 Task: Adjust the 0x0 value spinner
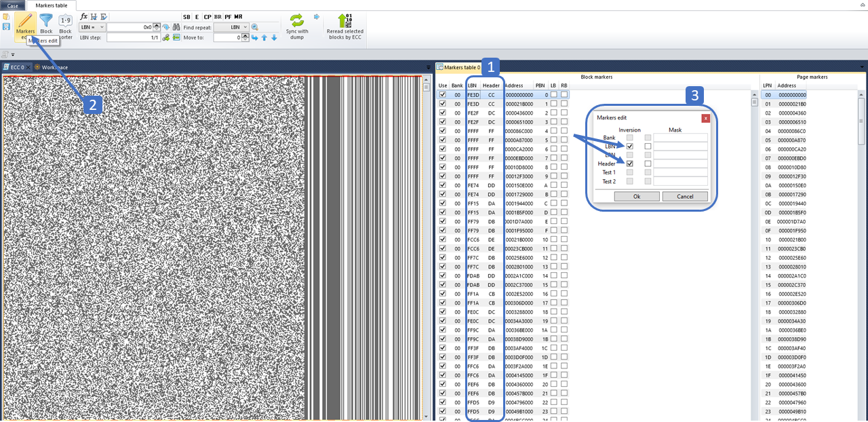coord(157,27)
